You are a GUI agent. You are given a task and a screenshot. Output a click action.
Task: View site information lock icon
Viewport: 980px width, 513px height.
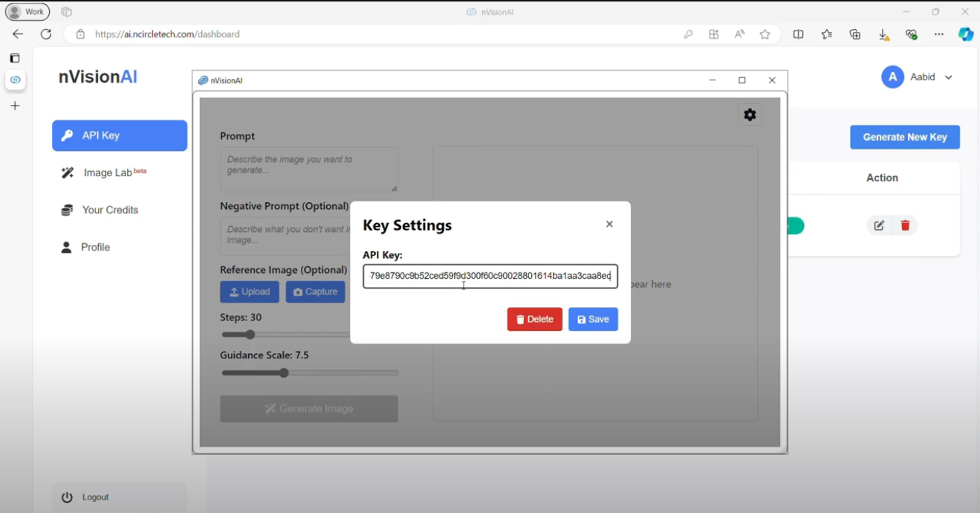pos(80,34)
